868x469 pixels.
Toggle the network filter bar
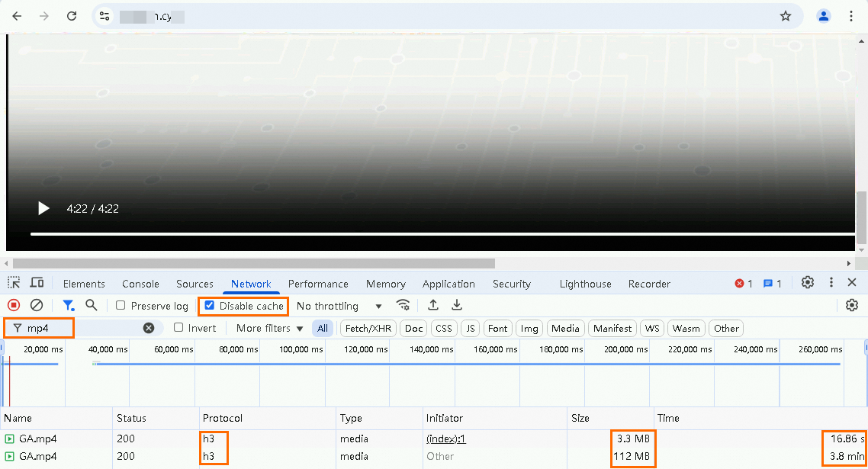click(x=68, y=305)
